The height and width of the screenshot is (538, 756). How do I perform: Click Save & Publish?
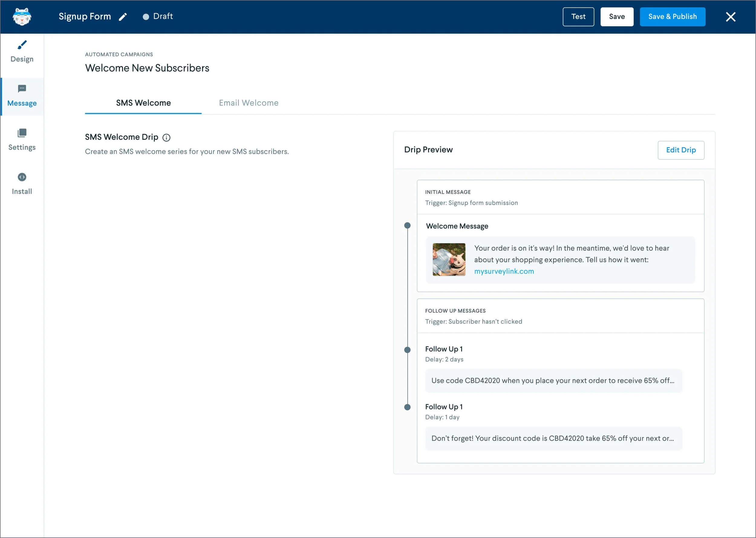click(x=672, y=17)
